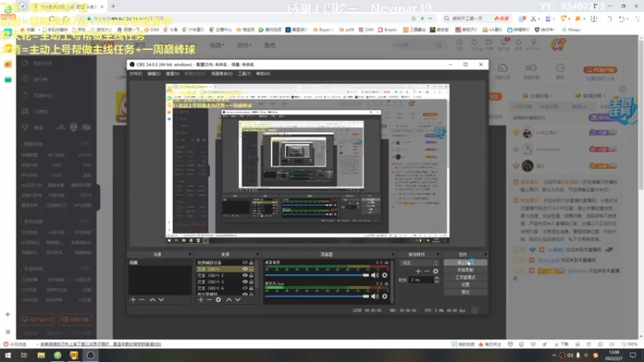Click the transition duration input field
Image resolution: width=644 pixels, height=362 pixels.
(421, 280)
